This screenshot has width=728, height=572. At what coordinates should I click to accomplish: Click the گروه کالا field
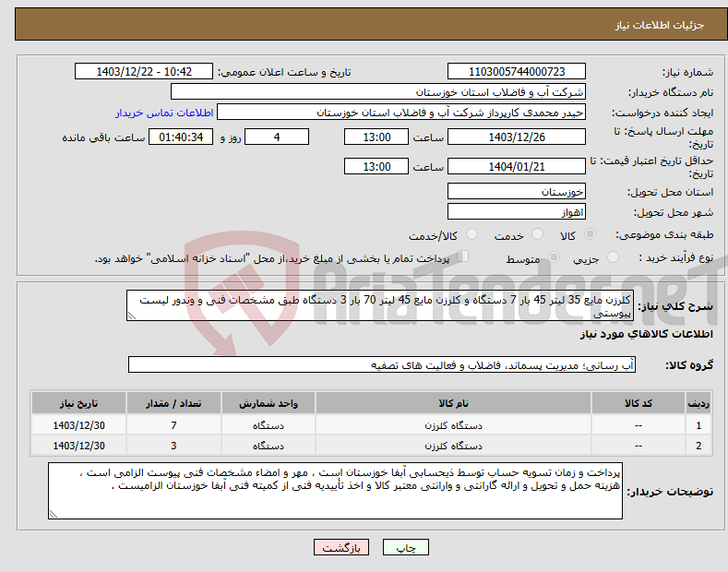click(x=382, y=365)
